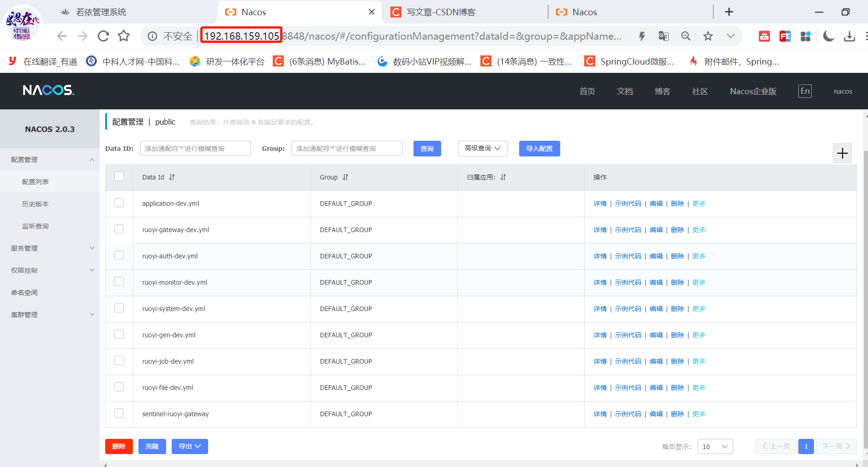868x467 pixels.
Task: Click the zoom magnifier icon in address bar
Action: pos(686,36)
